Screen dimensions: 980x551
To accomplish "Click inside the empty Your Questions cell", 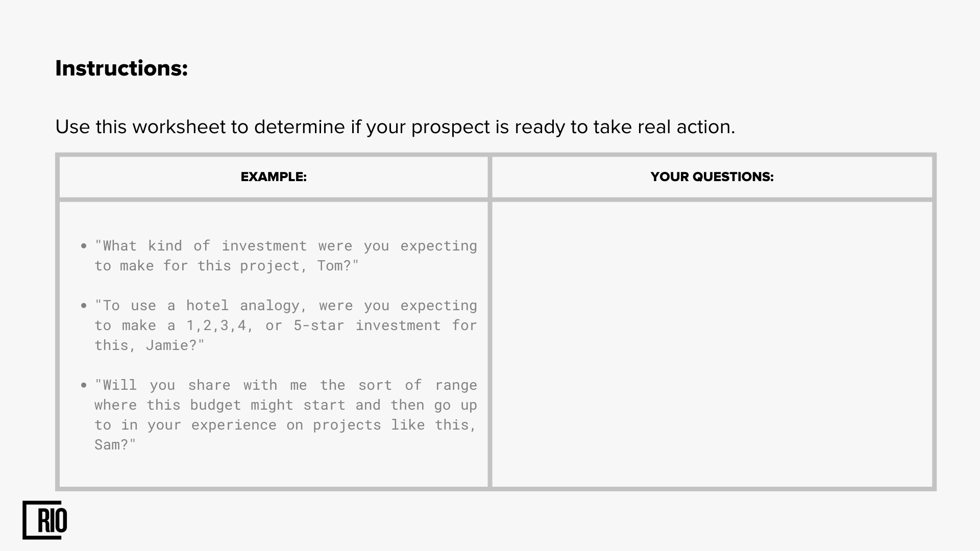I will point(712,344).
